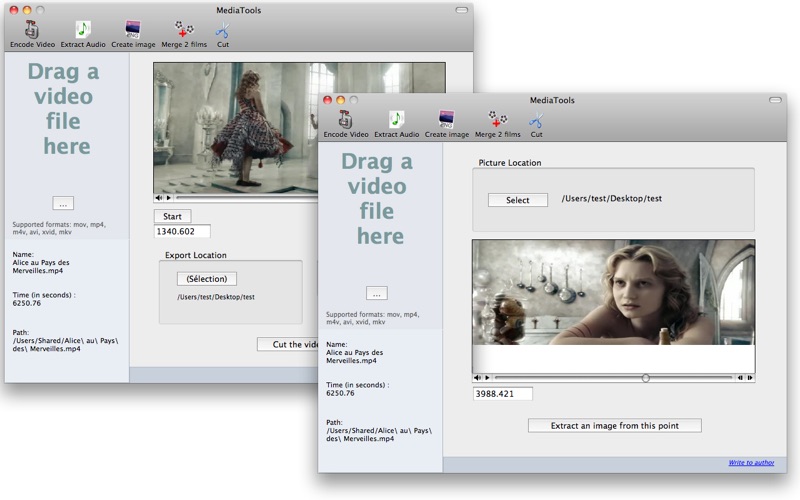Close the front MediaTools window

328,100
